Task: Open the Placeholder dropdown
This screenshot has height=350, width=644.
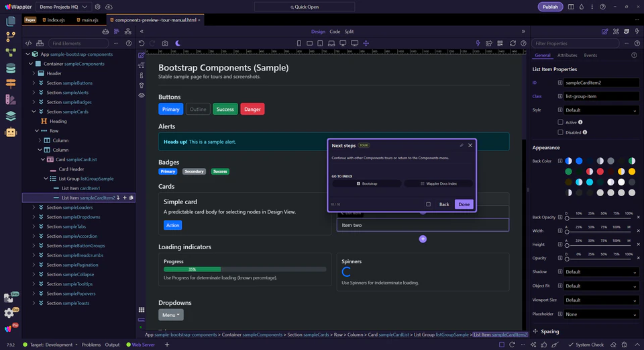Action: pyautogui.click(x=601, y=314)
